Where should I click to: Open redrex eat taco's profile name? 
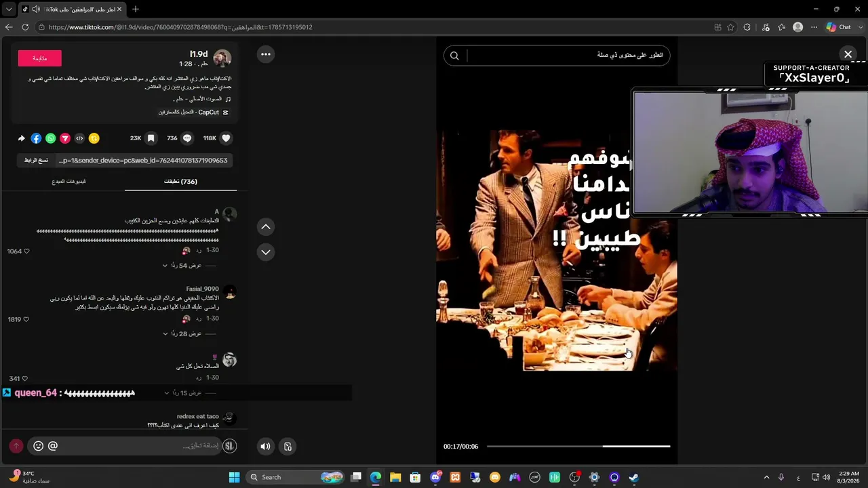click(198, 416)
